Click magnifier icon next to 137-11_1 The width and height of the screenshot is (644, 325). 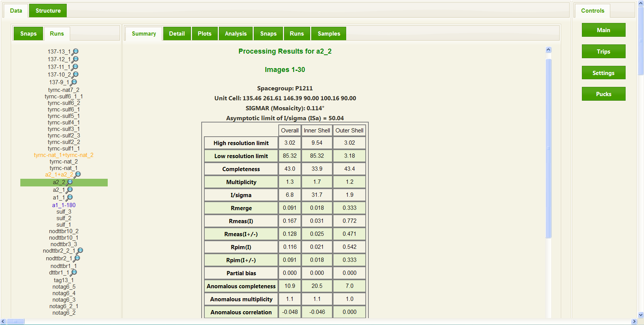tap(75, 67)
